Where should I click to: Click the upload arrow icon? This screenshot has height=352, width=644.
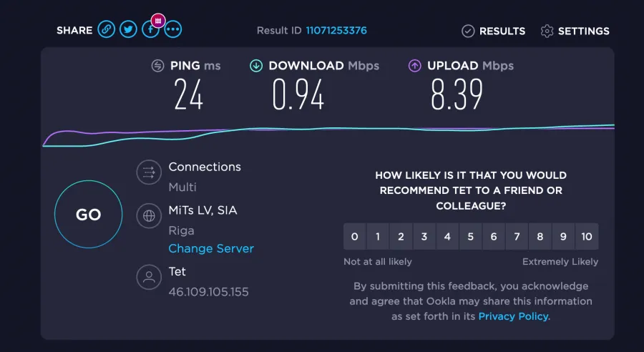[x=414, y=66]
